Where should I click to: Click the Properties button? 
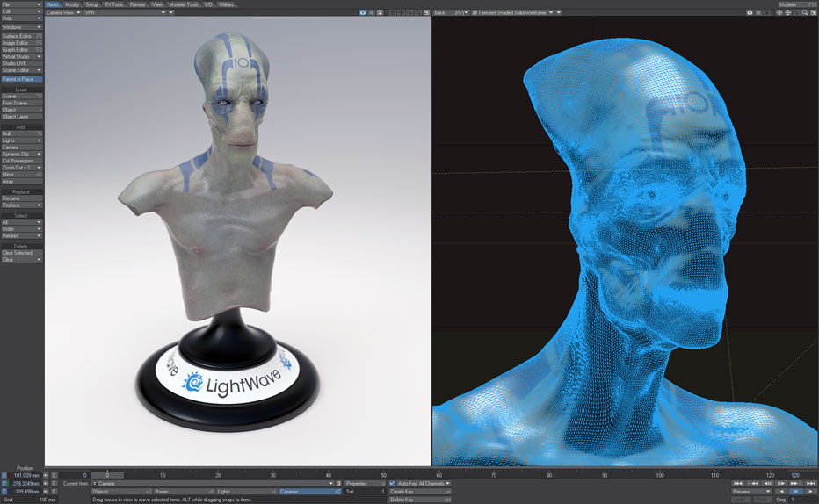pyautogui.click(x=365, y=484)
